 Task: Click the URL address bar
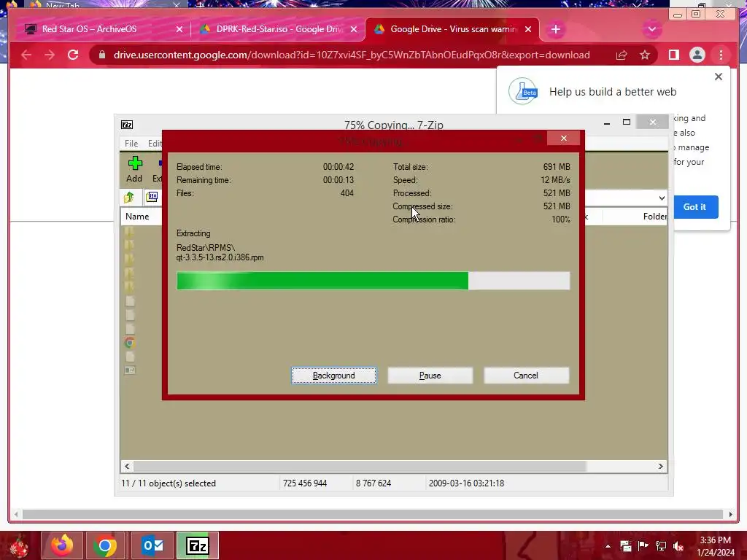click(352, 55)
